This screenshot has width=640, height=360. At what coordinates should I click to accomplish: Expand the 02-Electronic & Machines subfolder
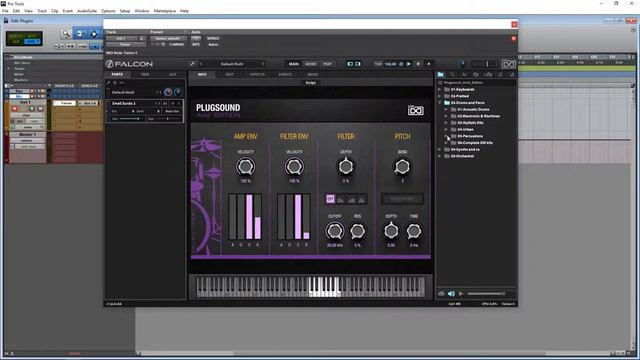pos(446,116)
